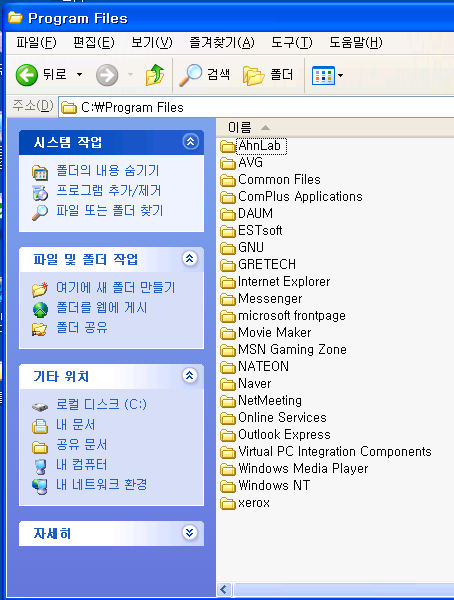The width and height of the screenshot is (454, 600).
Task: Click the green Back arrow icon
Action: point(26,75)
